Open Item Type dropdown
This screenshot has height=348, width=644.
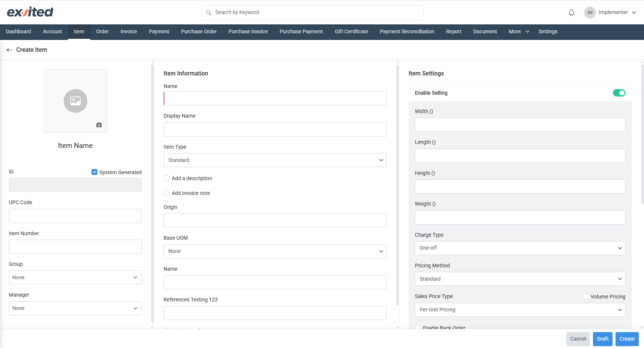click(x=275, y=160)
